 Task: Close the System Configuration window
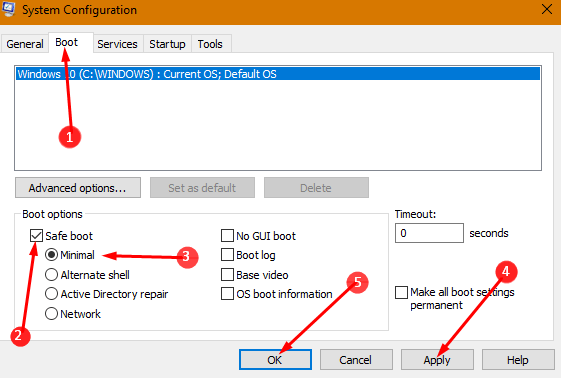547,9
